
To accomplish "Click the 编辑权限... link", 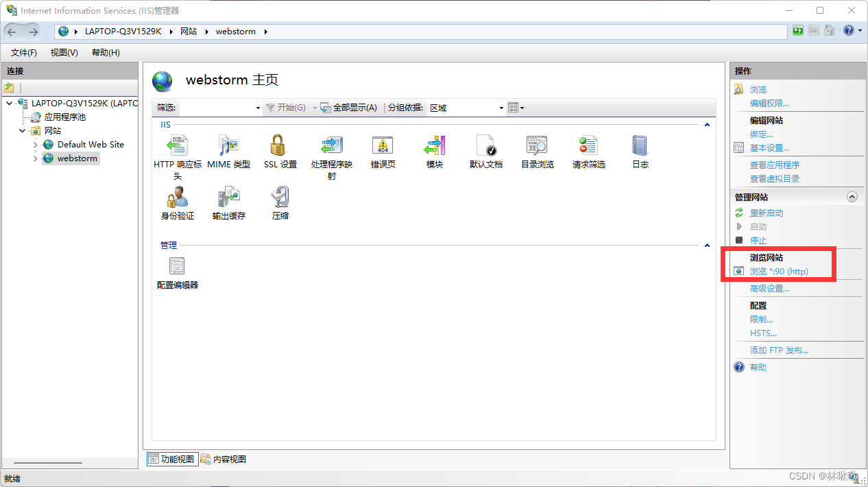I will point(770,104).
